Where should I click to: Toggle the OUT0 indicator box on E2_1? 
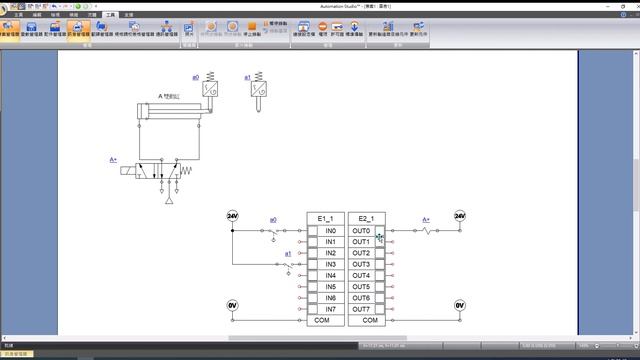[x=380, y=231]
